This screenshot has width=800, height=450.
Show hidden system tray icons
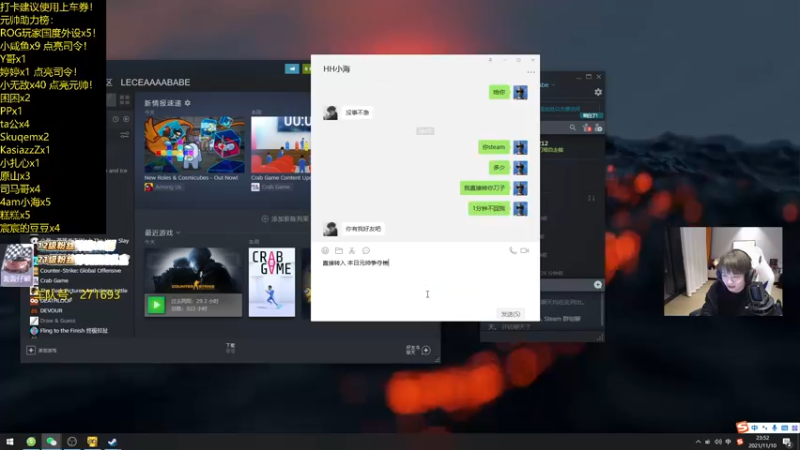pyautogui.click(x=698, y=442)
